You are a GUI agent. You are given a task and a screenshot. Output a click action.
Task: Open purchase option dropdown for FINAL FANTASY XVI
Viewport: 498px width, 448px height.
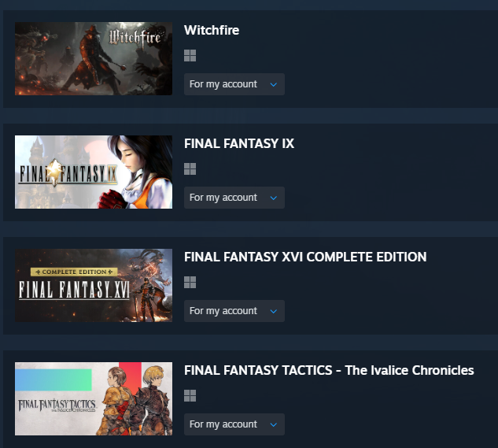(x=234, y=311)
